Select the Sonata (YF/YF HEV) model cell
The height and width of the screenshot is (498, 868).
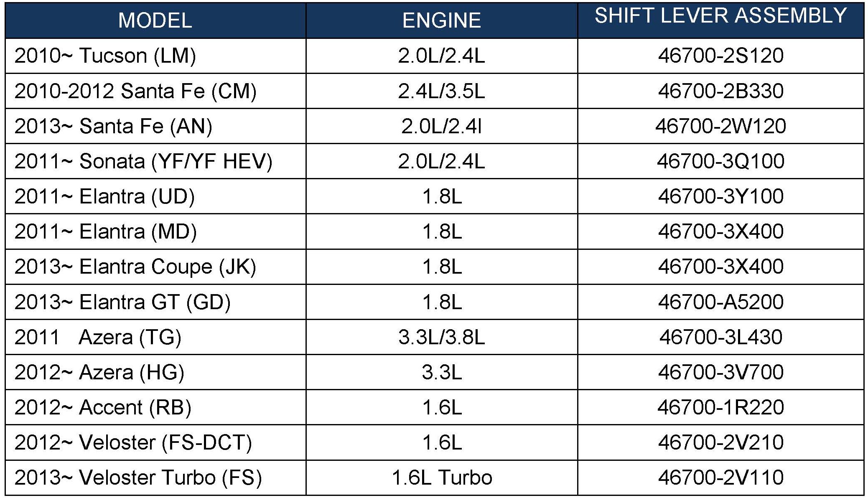point(143,161)
